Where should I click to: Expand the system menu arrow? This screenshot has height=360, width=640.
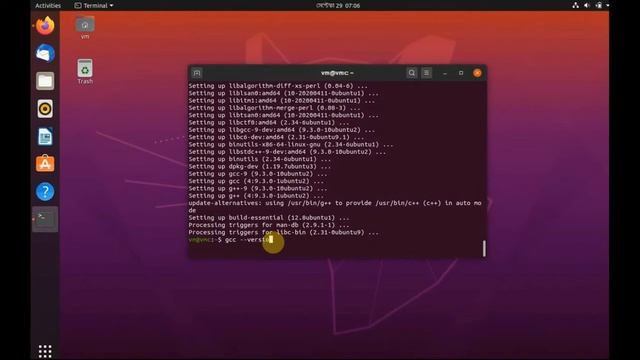607,5
